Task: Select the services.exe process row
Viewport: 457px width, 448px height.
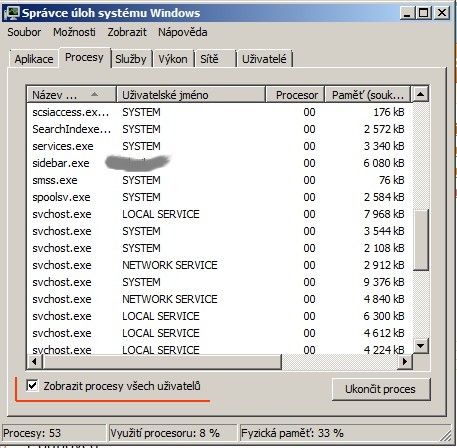Action: (x=219, y=146)
